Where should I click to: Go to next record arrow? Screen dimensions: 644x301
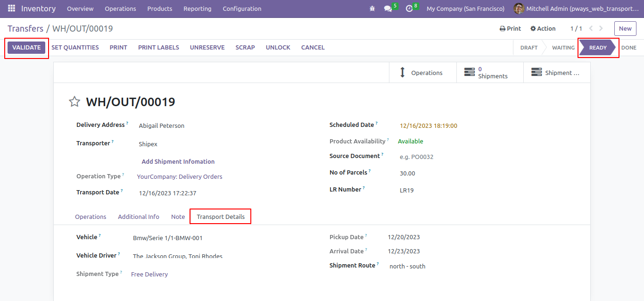coord(601,28)
